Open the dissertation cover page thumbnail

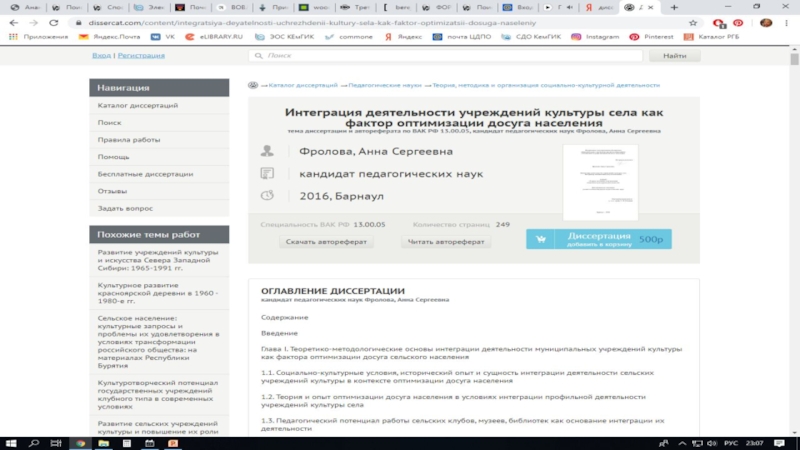[591, 182]
